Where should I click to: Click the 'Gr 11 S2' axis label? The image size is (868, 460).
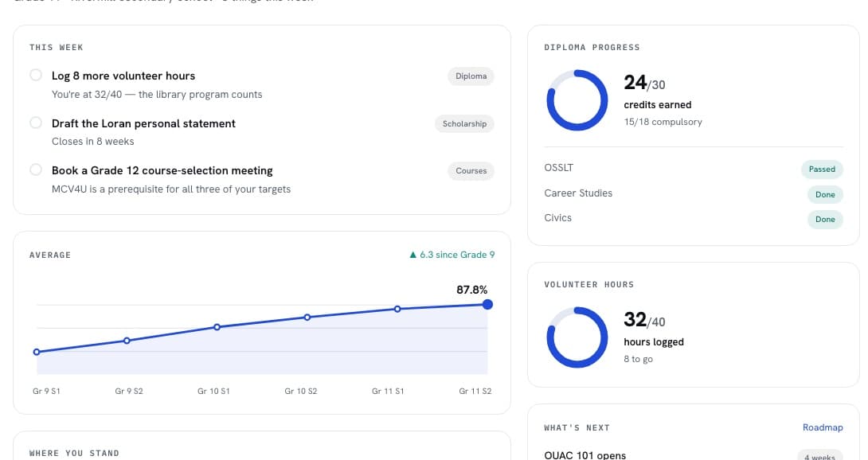(475, 391)
